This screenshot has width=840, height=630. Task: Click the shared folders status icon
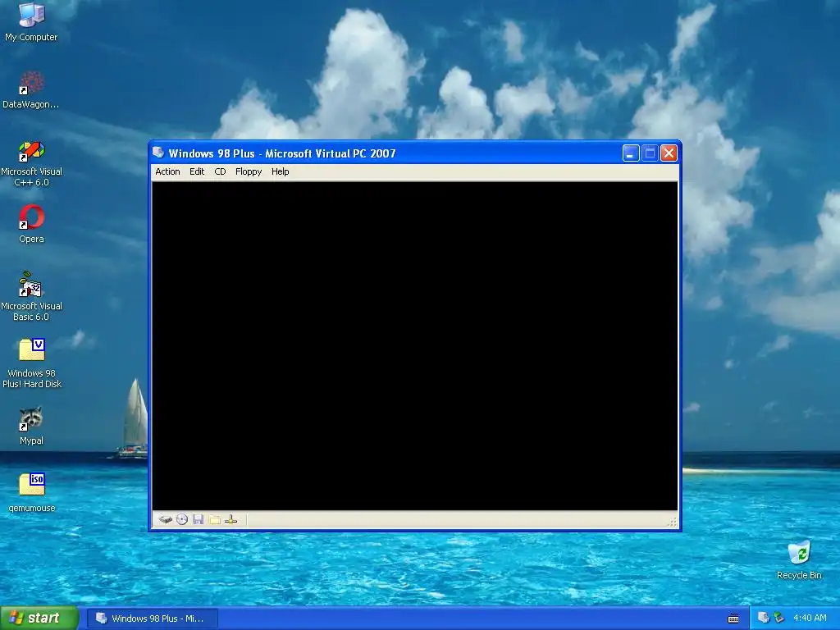point(215,519)
